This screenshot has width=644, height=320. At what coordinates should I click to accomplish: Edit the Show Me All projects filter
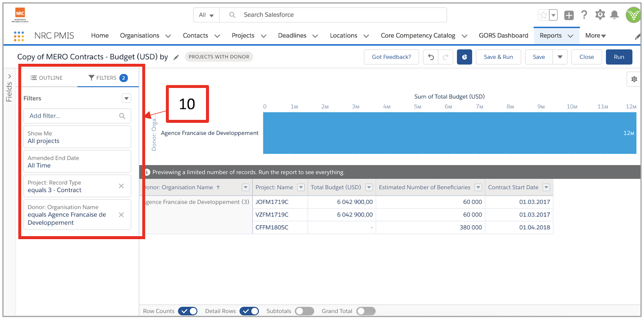(77, 137)
